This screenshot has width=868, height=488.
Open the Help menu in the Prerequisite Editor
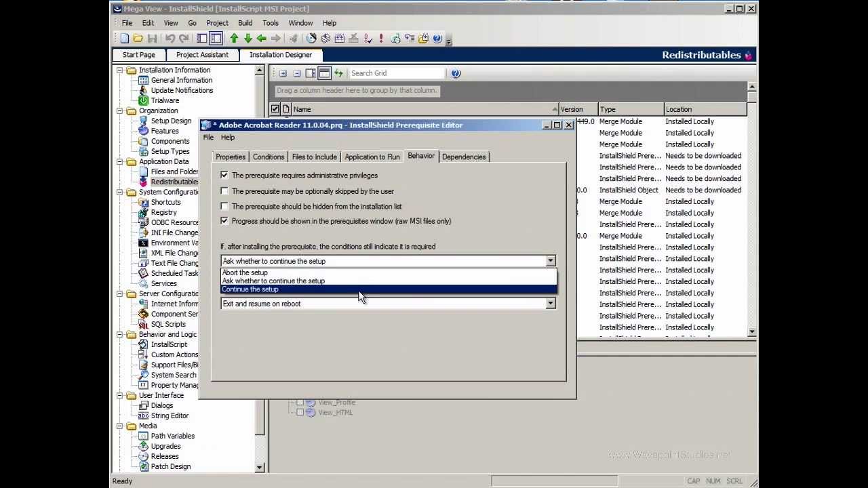pos(228,138)
